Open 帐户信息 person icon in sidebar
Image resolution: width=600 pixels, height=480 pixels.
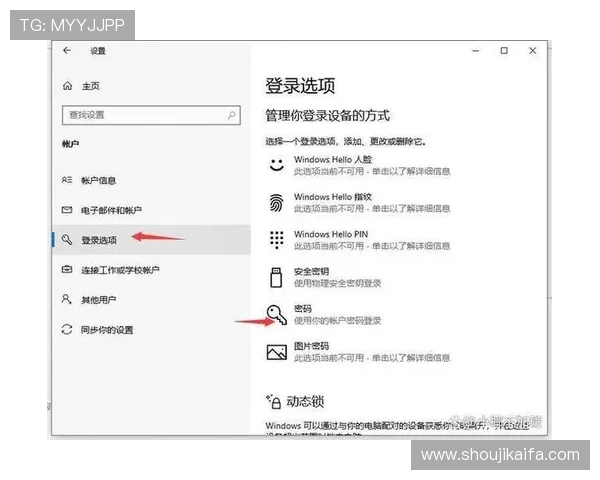[x=67, y=180]
